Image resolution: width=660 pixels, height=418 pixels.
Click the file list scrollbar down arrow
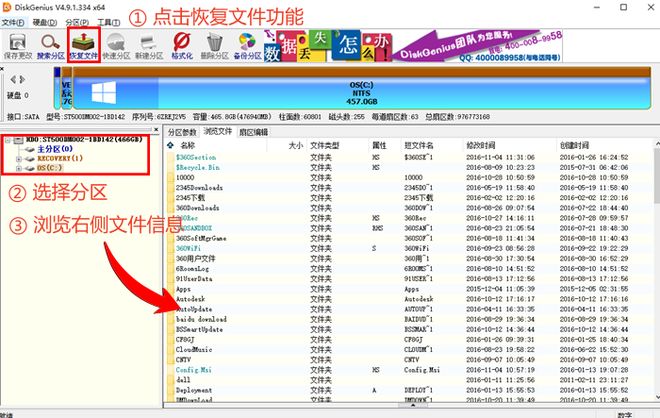(657, 397)
